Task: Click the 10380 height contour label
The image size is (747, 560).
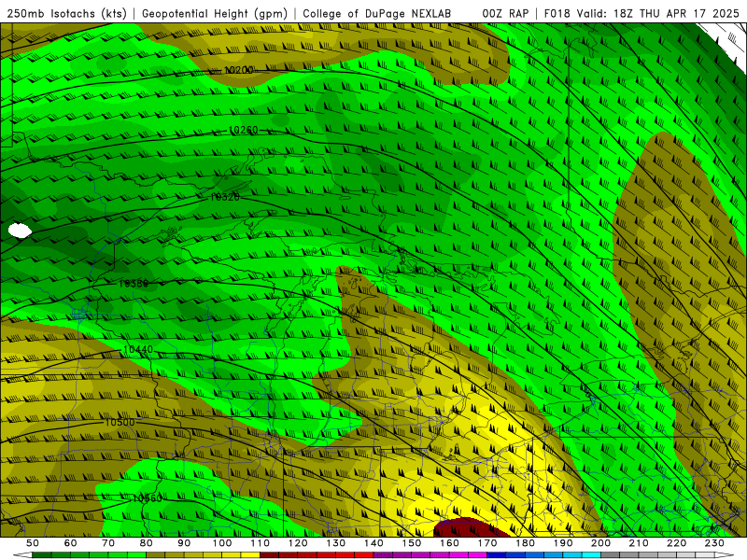Action: [134, 284]
